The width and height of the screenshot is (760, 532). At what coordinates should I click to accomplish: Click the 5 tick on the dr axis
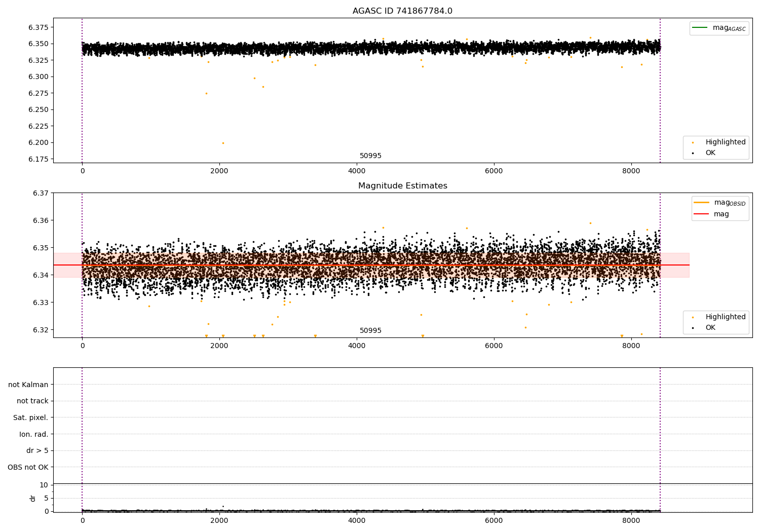click(x=46, y=498)
